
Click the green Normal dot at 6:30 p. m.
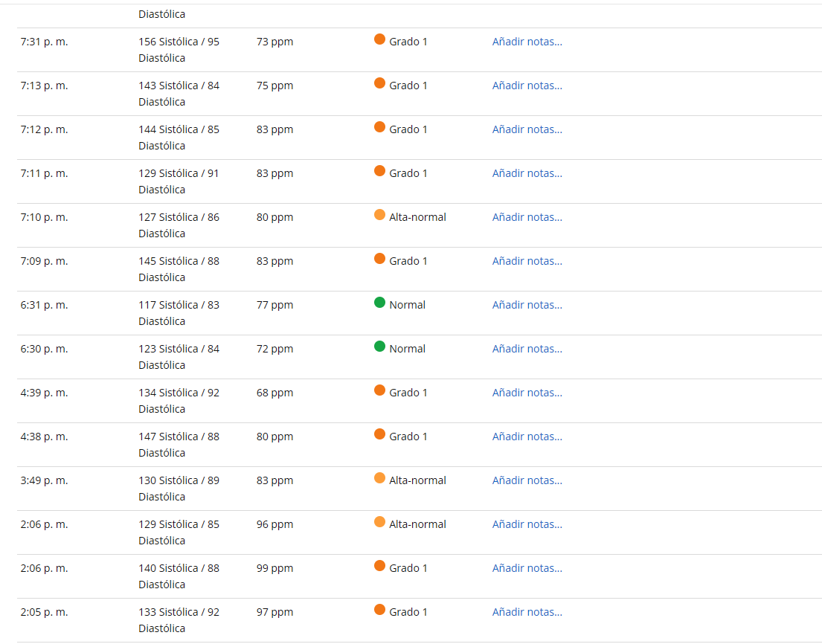pos(379,347)
